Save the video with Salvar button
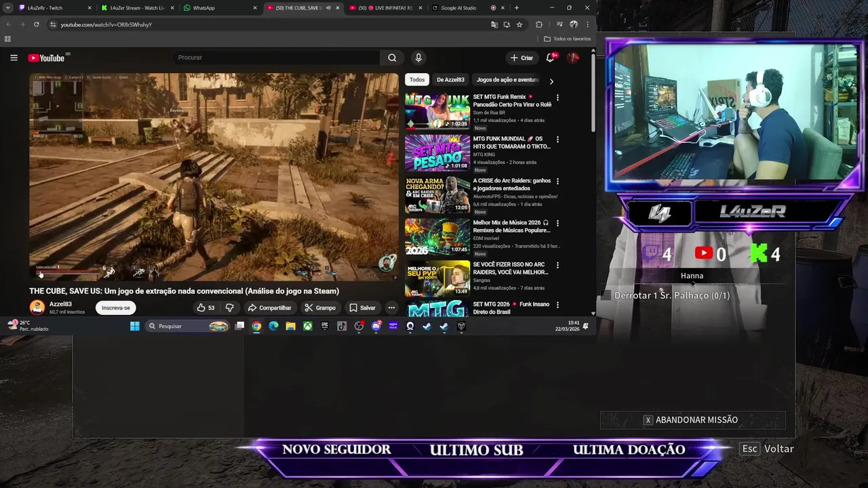868x488 pixels. point(362,308)
